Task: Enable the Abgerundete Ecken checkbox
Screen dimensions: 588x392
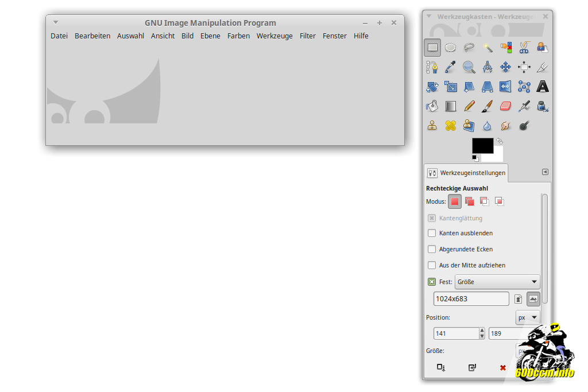Action: tap(432, 249)
